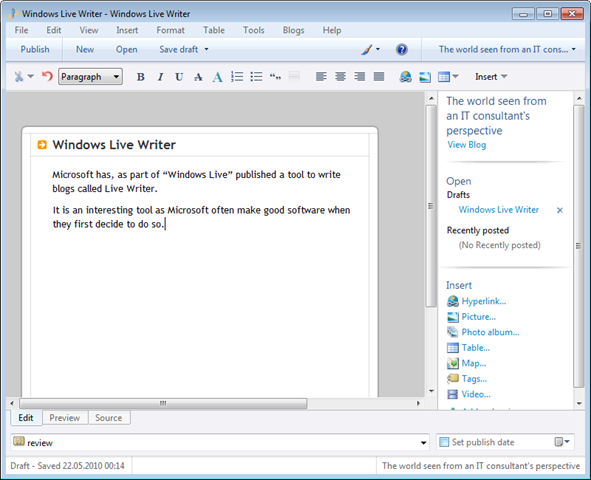Viewport: 591px width, 480px height.
Task: Open the Cut icon dropdown arrow
Action: tap(31, 76)
